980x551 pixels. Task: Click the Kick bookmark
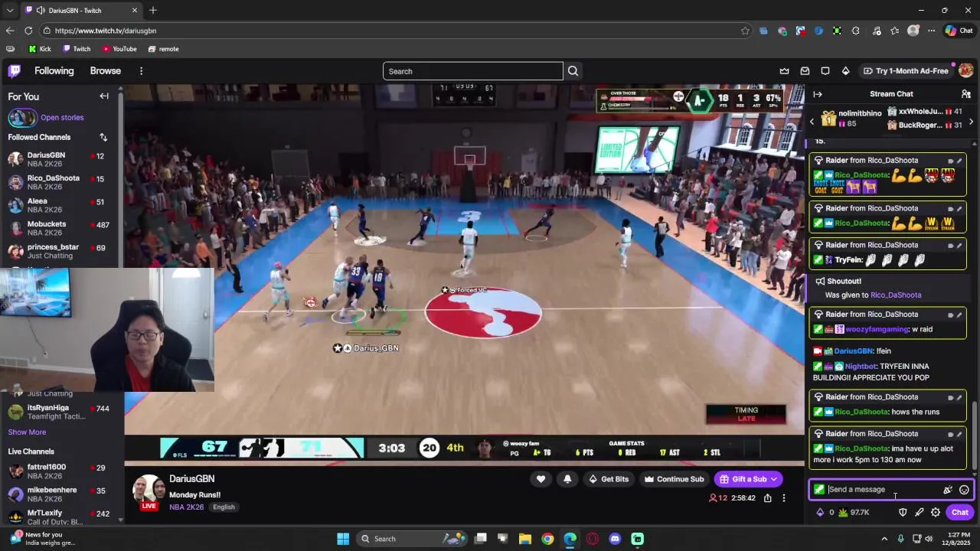(40, 49)
